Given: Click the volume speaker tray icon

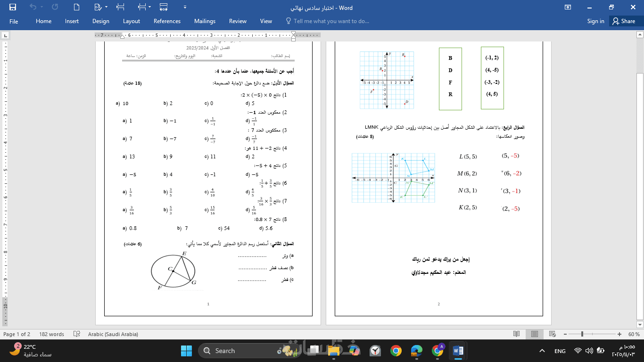Looking at the screenshot, I should point(589,351).
